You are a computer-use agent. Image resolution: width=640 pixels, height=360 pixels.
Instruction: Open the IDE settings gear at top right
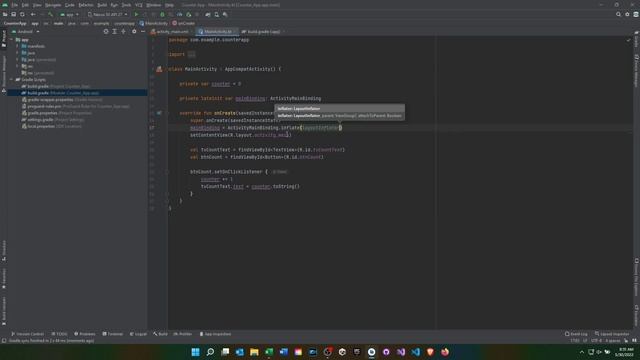click(627, 14)
